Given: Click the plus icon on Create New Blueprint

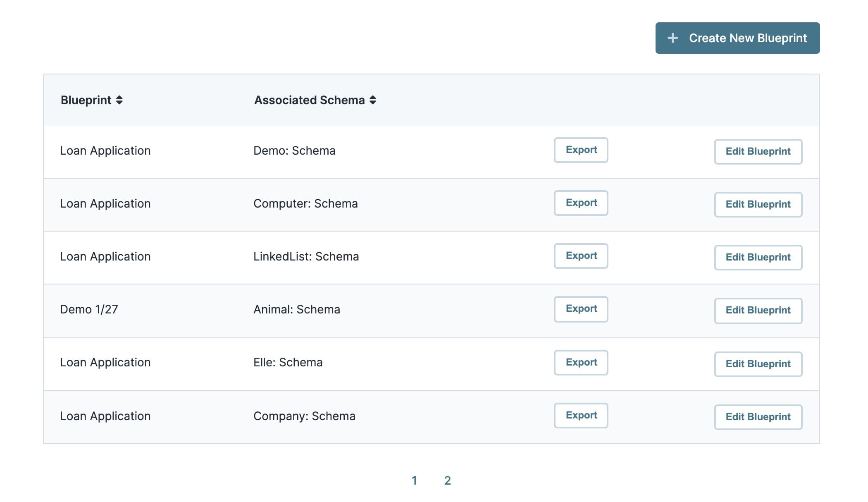Looking at the screenshot, I should coord(672,38).
